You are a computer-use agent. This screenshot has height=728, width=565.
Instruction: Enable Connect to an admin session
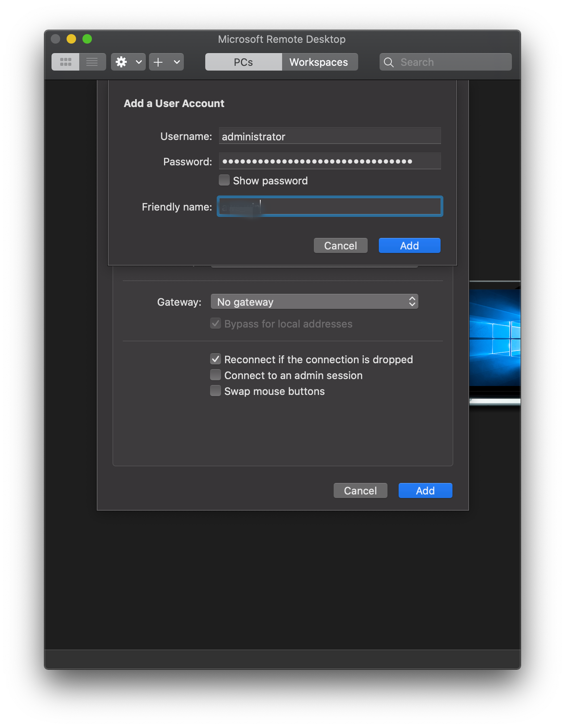pos(216,375)
